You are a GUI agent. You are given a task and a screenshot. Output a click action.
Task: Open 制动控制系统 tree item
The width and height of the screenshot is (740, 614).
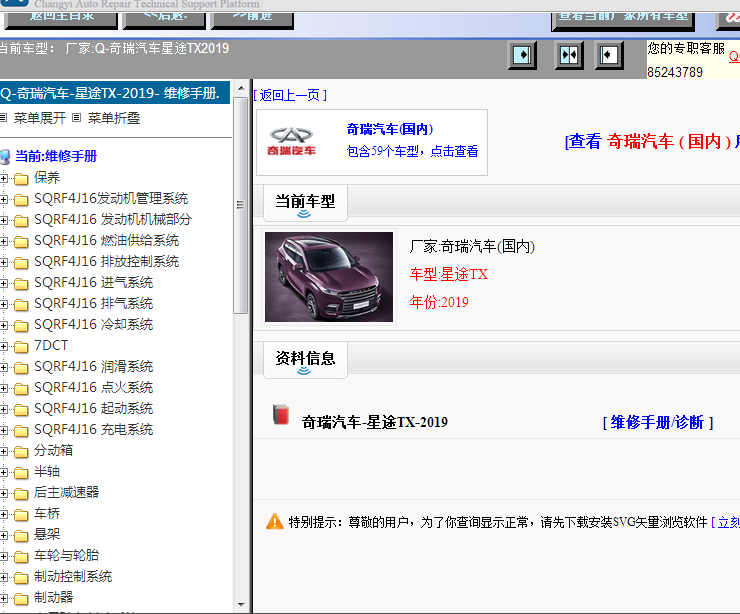coord(73,577)
